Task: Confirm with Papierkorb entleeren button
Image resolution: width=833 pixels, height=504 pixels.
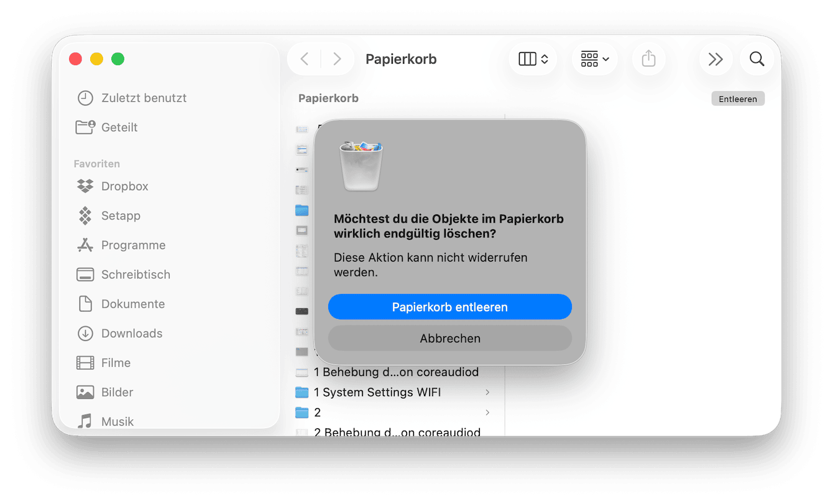Action: [x=449, y=307]
